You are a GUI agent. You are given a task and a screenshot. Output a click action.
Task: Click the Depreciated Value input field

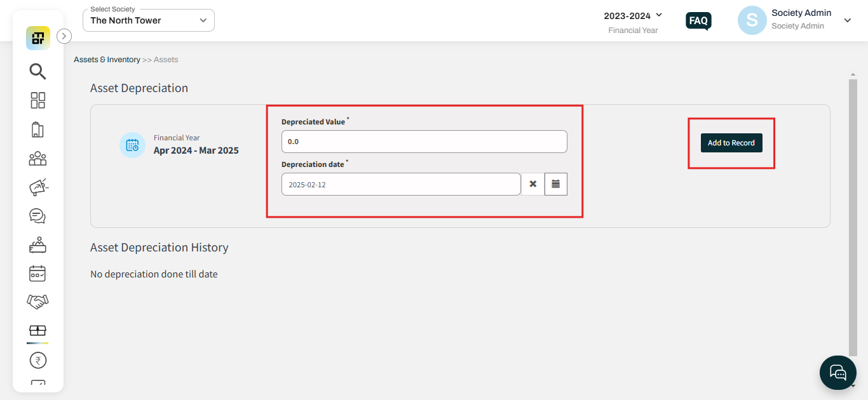click(424, 142)
